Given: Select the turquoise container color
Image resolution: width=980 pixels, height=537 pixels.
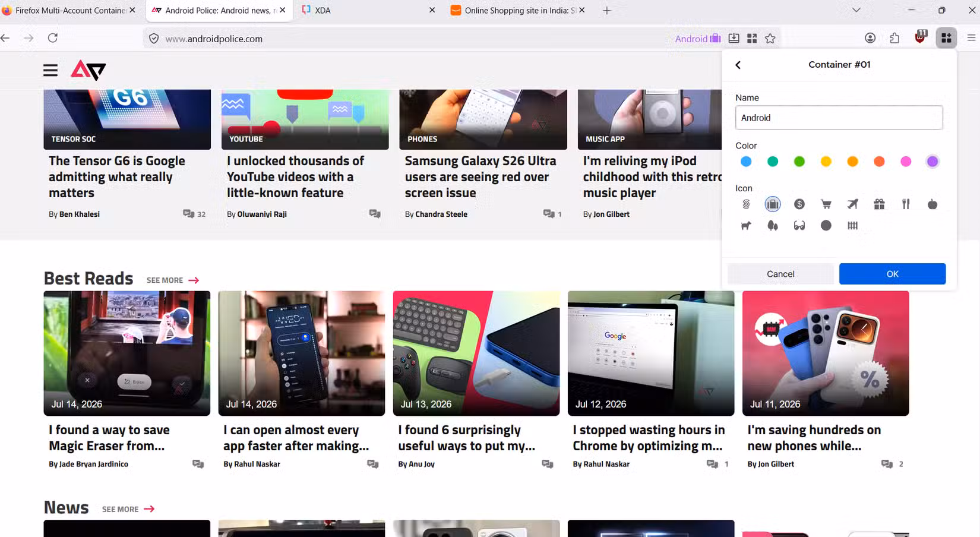Looking at the screenshot, I should point(773,162).
